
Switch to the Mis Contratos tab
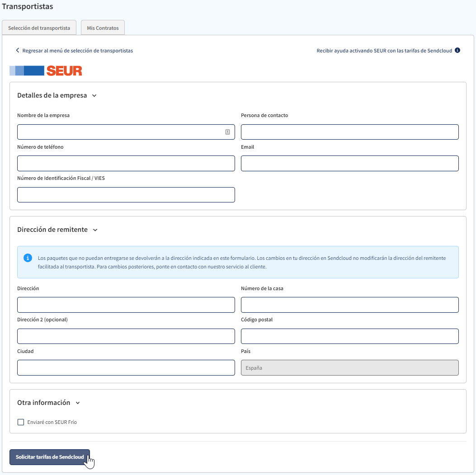click(103, 28)
